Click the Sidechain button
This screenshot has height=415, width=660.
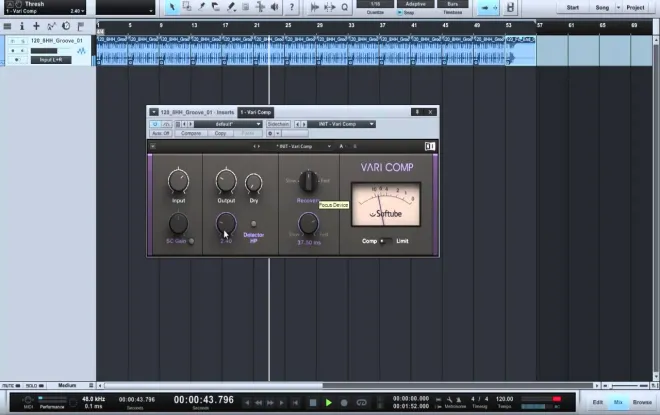278,124
